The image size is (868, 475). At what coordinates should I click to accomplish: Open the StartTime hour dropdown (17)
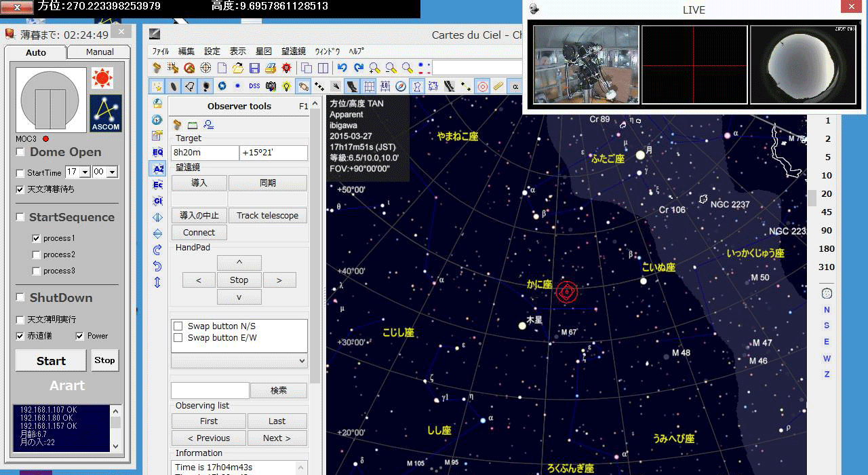click(85, 172)
